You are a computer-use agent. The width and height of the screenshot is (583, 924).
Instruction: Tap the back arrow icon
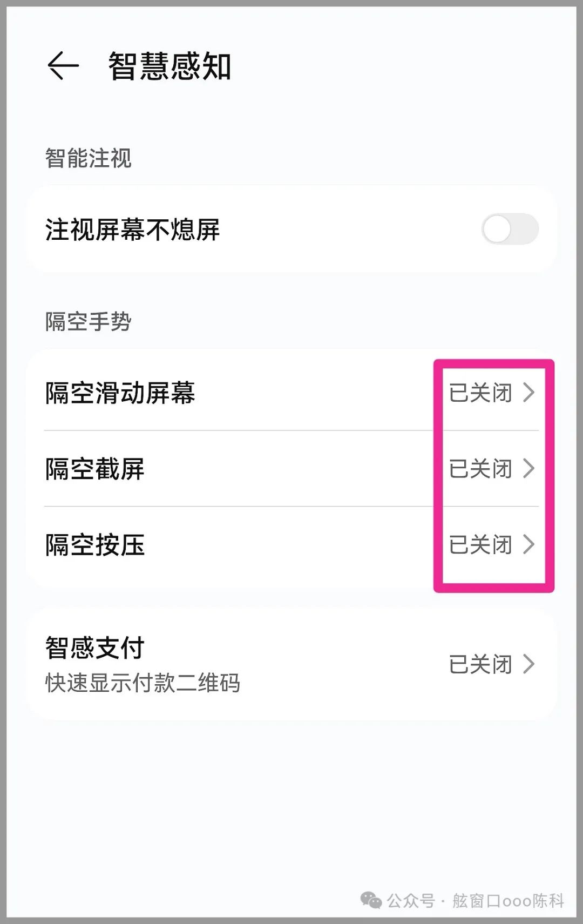click(x=63, y=66)
